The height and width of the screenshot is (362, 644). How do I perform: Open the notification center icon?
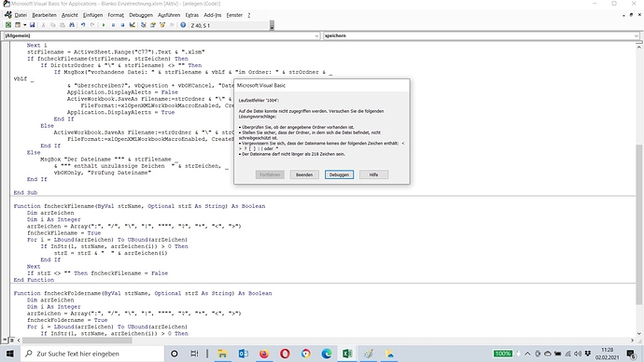tap(631, 354)
